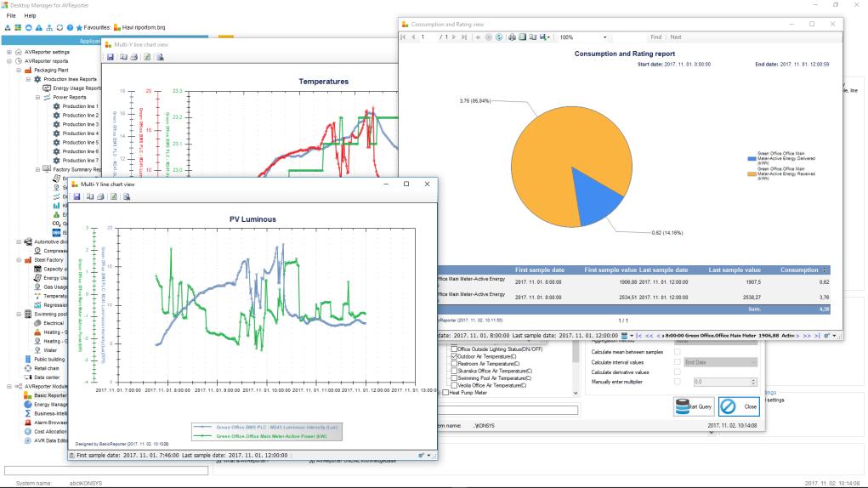
Task: Click the warning triangle icon in toolbar
Action: (39, 28)
